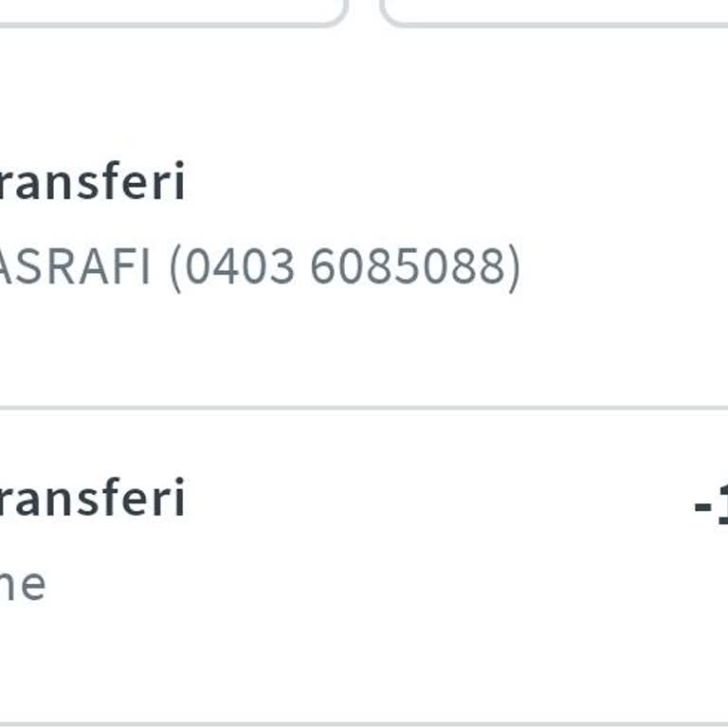Click the divider below the second transfer
Viewport: 728px width, 728px height.
click(364, 724)
